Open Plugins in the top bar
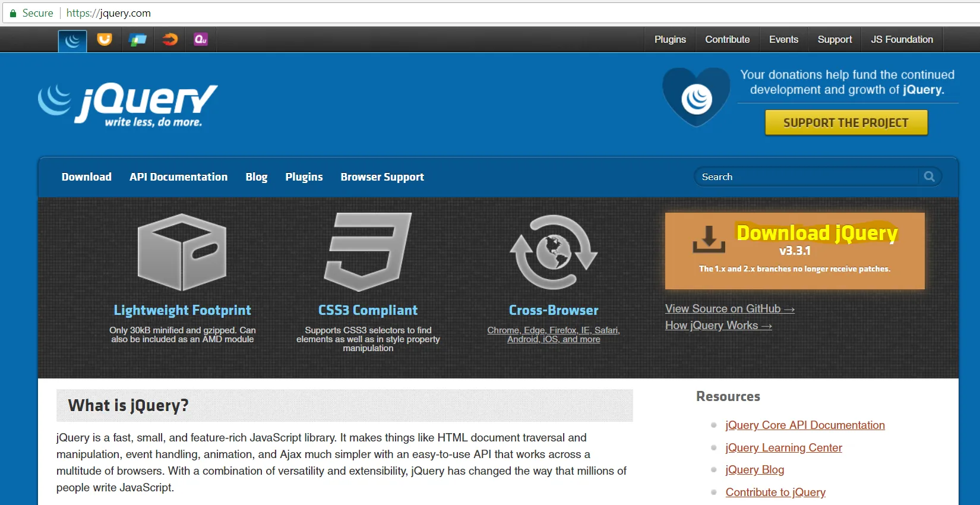This screenshot has height=505, width=980. pyautogui.click(x=670, y=39)
